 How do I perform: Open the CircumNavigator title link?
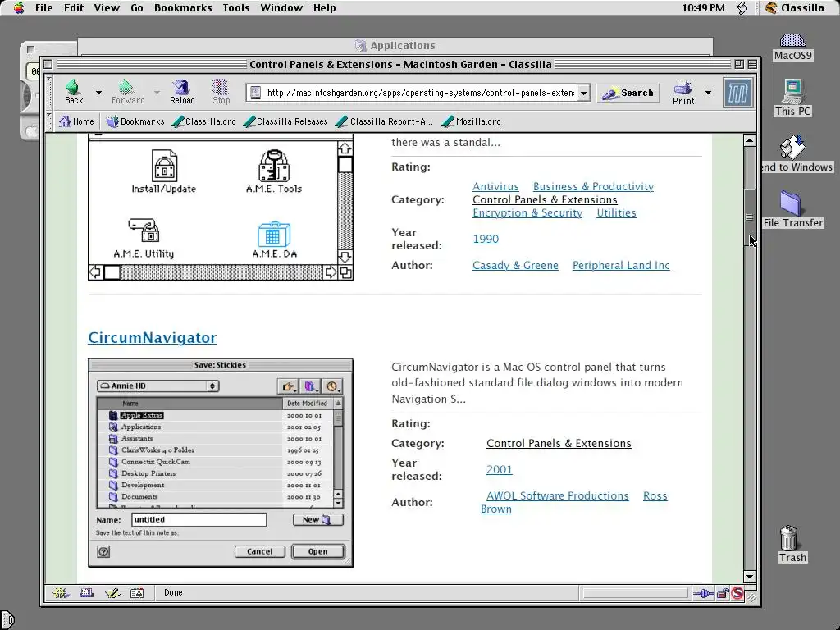152,337
